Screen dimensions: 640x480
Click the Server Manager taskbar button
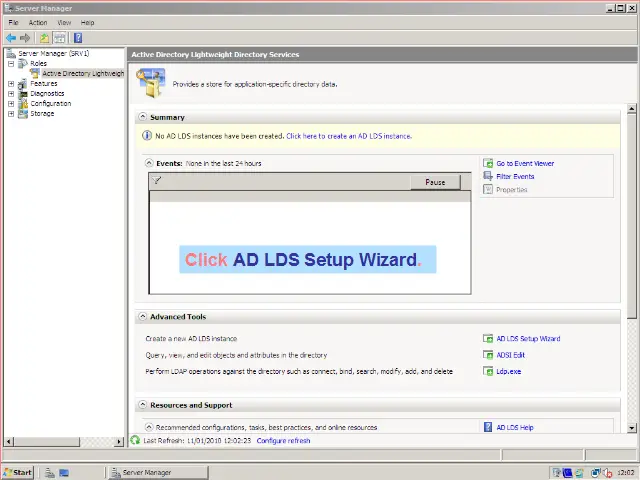(x=158, y=472)
